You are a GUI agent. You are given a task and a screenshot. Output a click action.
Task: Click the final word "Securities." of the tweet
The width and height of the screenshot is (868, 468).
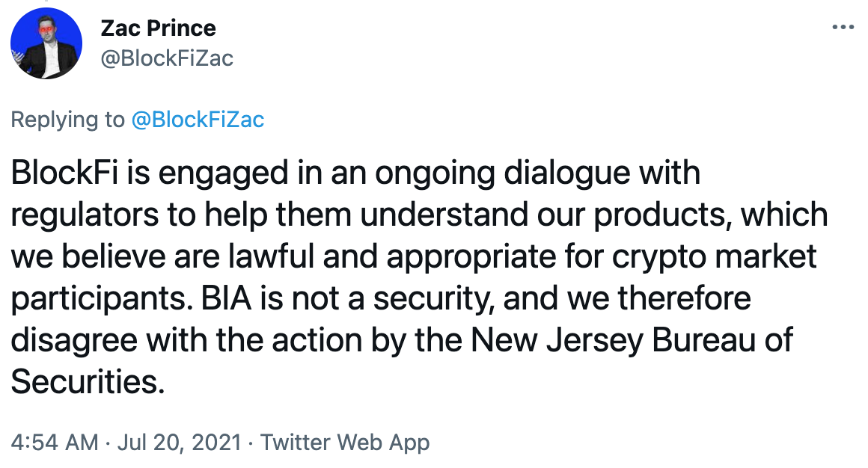click(x=87, y=382)
